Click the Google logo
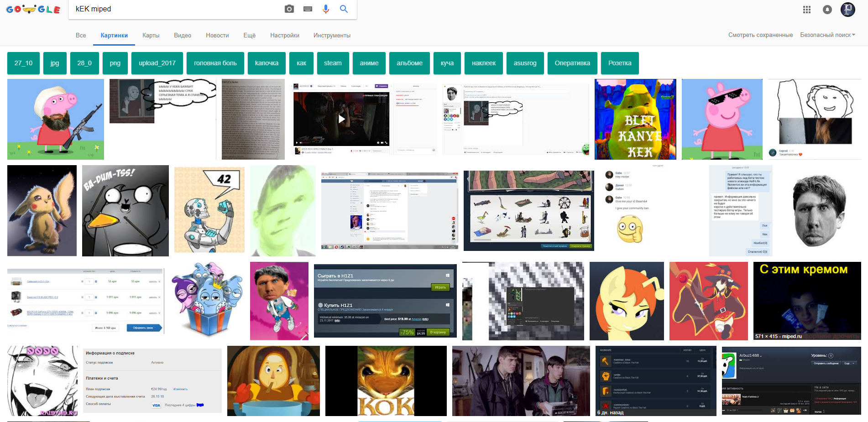Image resolution: width=868 pixels, height=422 pixels. [33, 9]
